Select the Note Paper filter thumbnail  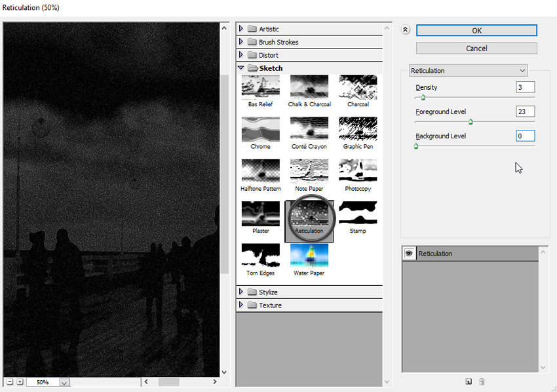[x=309, y=171]
